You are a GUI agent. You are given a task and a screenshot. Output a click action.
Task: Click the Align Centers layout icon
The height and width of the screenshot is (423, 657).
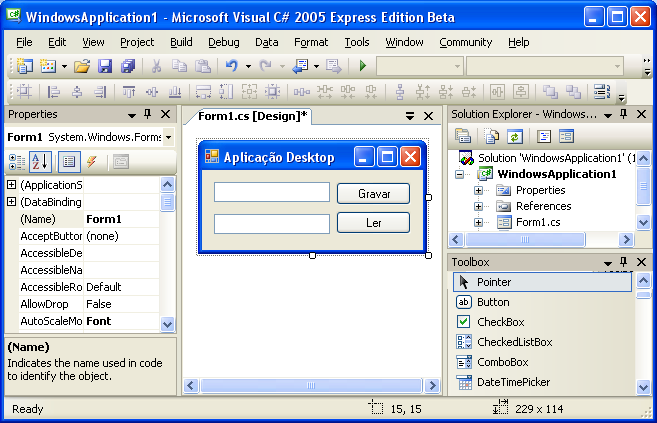point(77,91)
